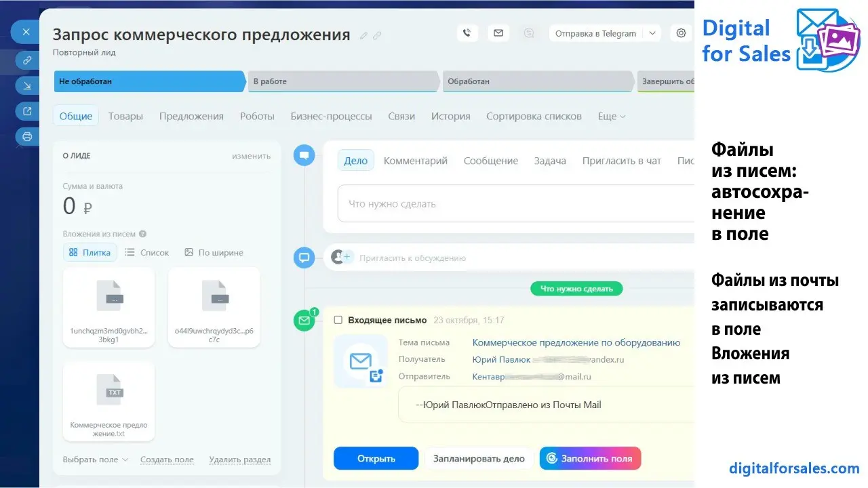868x488 pixels.
Task: Open the 'Предложения' tab
Action: click(191, 116)
